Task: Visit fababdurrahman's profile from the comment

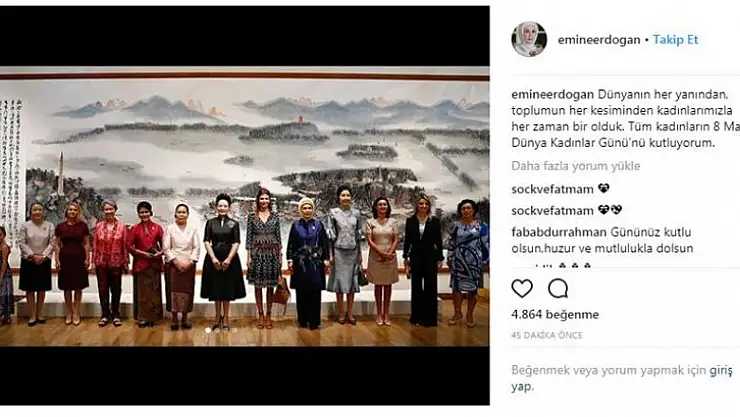Action: pyautogui.click(x=559, y=232)
